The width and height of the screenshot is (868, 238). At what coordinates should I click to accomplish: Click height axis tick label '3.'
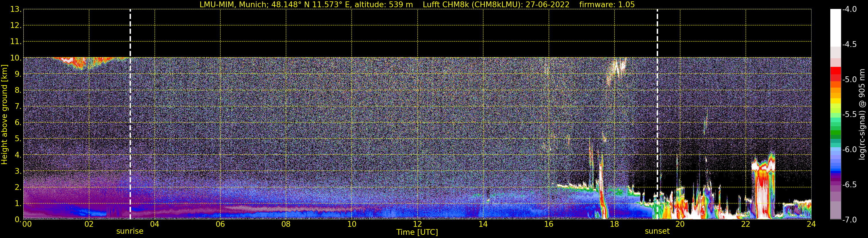18,171
